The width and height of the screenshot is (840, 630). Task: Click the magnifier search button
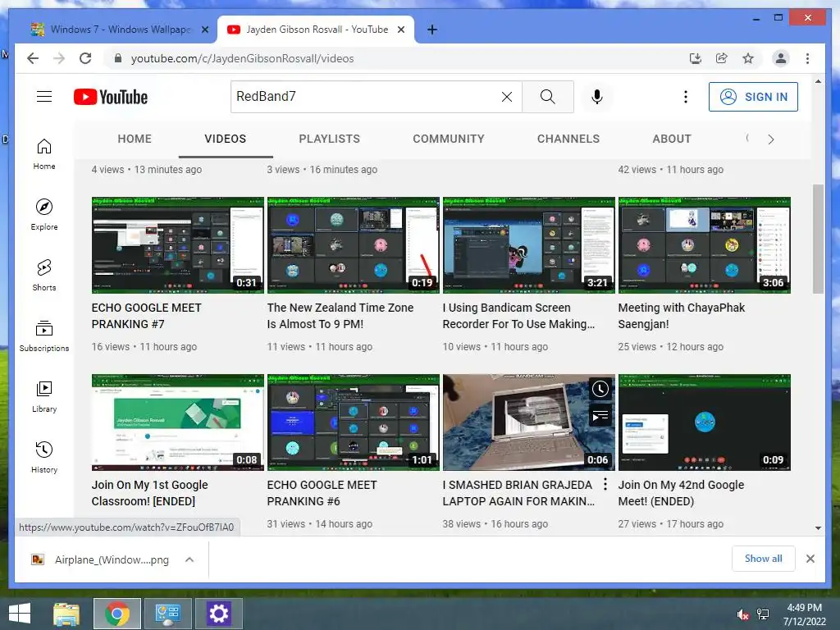click(547, 97)
